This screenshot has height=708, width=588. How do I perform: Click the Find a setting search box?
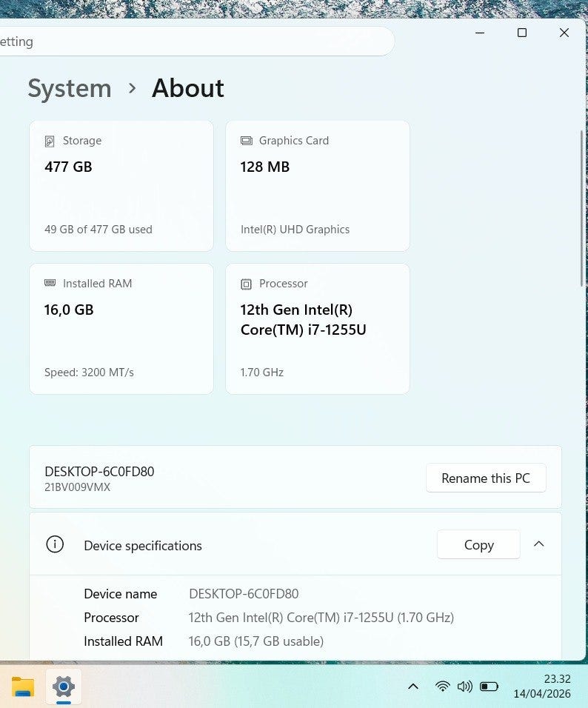[x=193, y=41]
